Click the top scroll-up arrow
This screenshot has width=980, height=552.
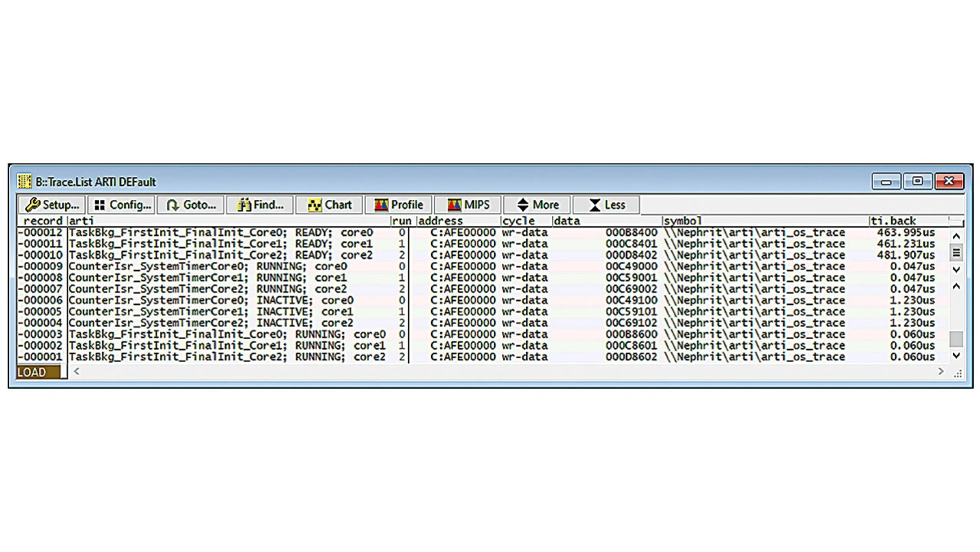coord(956,236)
